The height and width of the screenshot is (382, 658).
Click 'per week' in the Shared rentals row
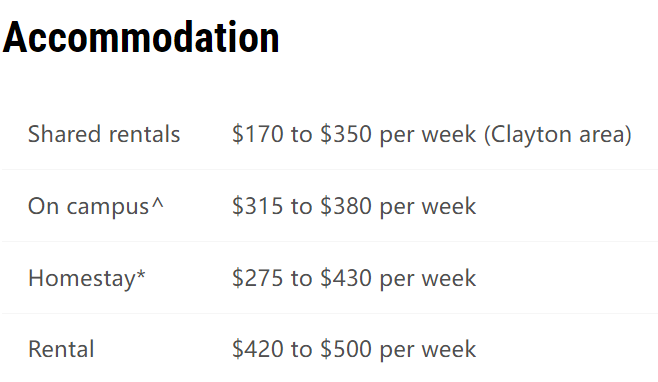(x=428, y=135)
